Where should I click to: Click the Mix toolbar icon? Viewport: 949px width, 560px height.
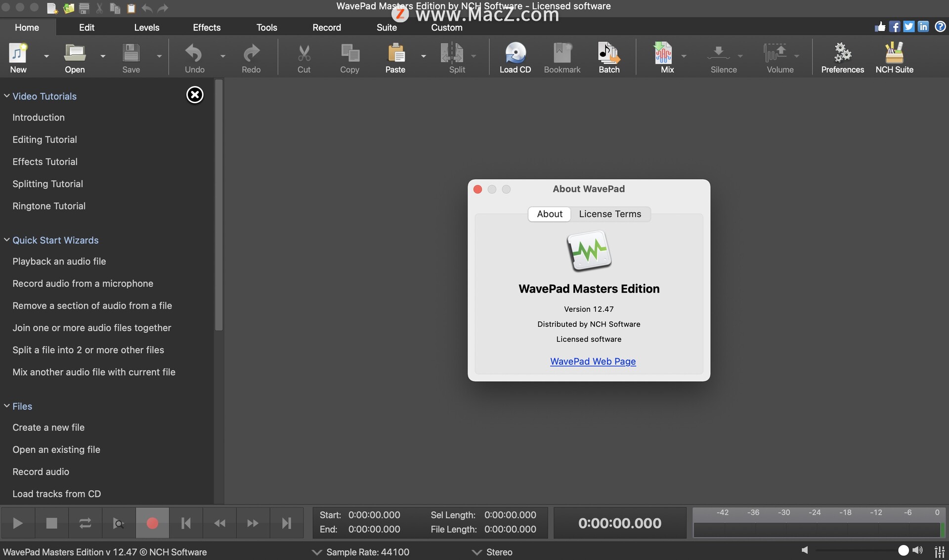tap(663, 53)
